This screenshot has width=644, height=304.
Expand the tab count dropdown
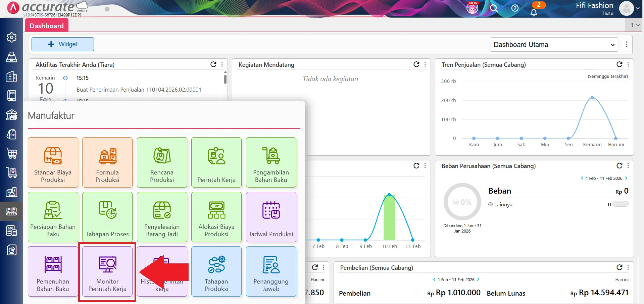pyautogui.click(x=635, y=25)
